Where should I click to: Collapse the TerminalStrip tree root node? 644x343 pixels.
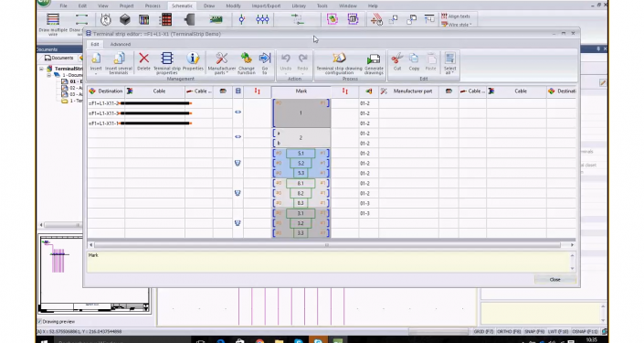(41, 69)
